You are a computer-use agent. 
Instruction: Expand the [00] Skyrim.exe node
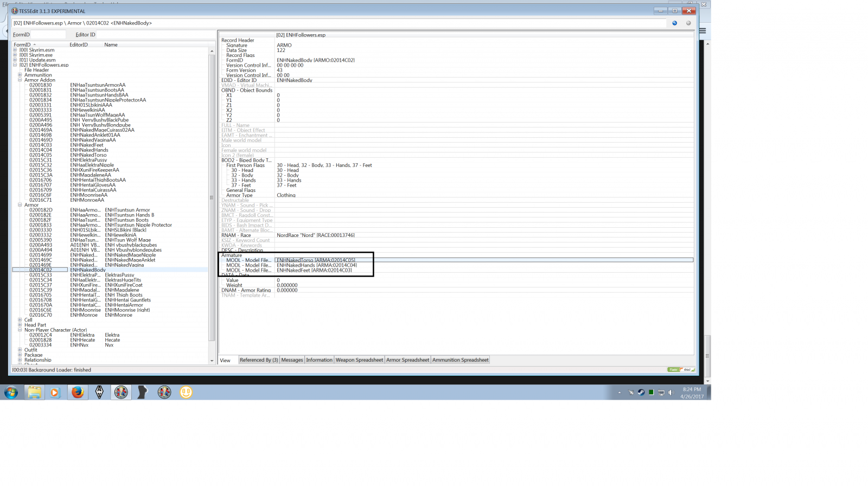[x=15, y=55]
